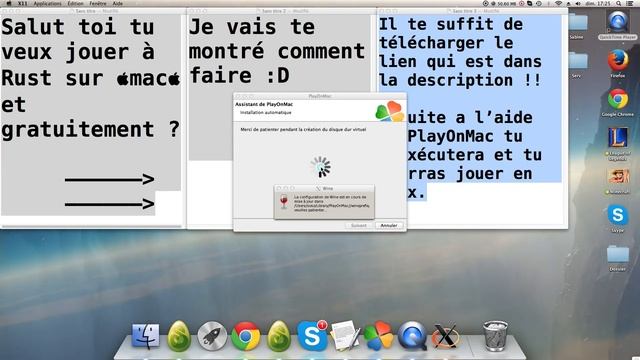This screenshot has width=640, height=360.
Task: Click the wine glass icon in Wine dialog
Action: [x=284, y=202]
